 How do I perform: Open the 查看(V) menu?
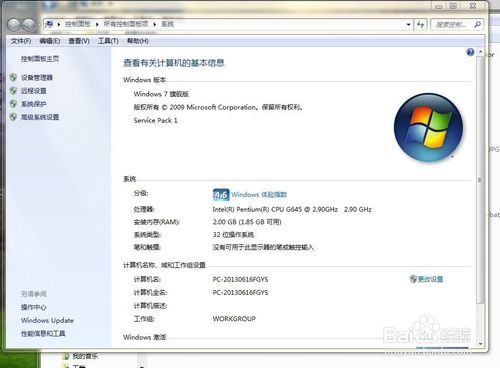coord(79,41)
